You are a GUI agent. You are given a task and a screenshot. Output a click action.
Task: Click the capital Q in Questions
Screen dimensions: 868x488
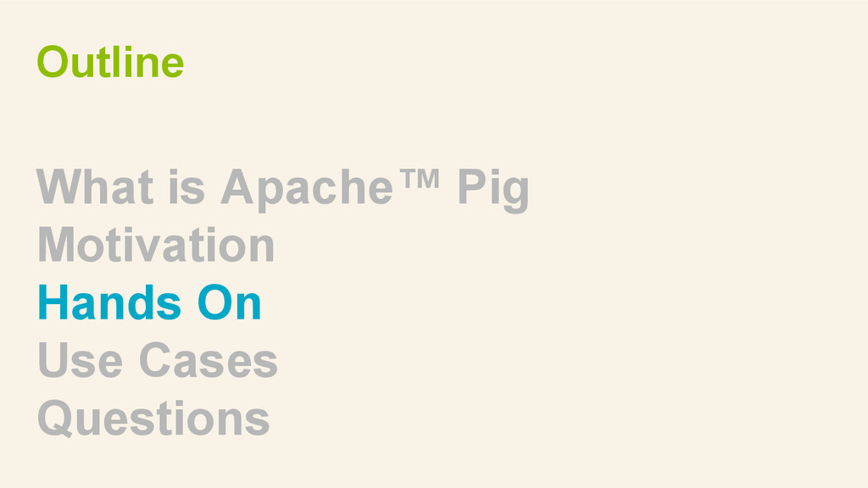tap(55, 419)
